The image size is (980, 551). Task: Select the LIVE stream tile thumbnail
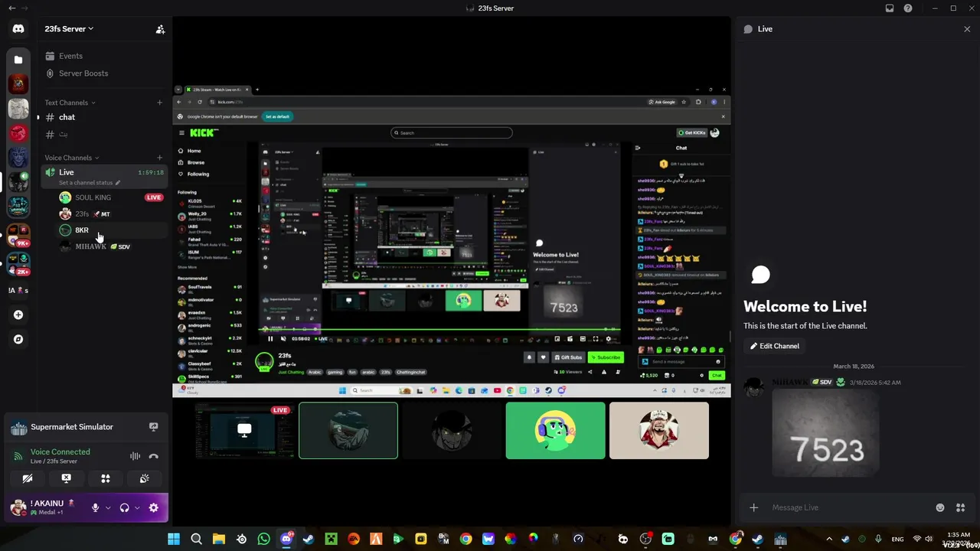[244, 431]
